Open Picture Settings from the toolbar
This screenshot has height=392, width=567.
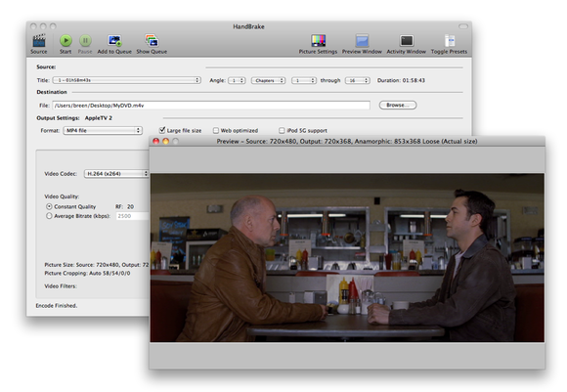click(319, 40)
